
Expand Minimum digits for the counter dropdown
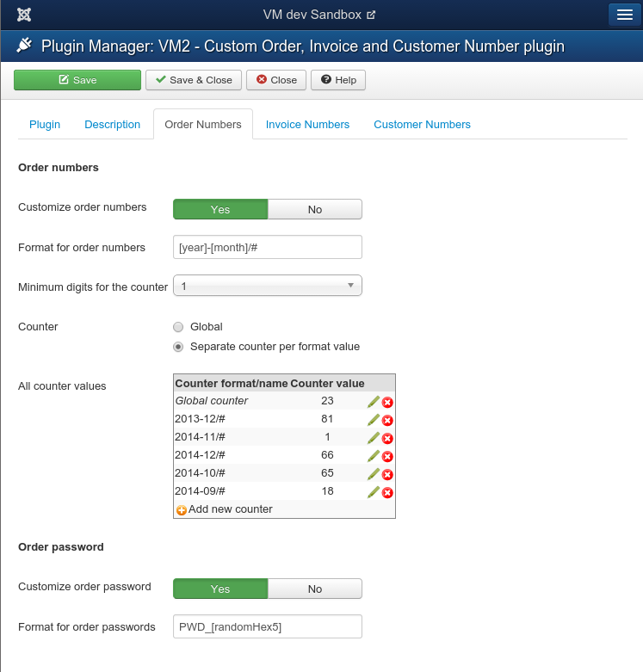click(267, 286)
